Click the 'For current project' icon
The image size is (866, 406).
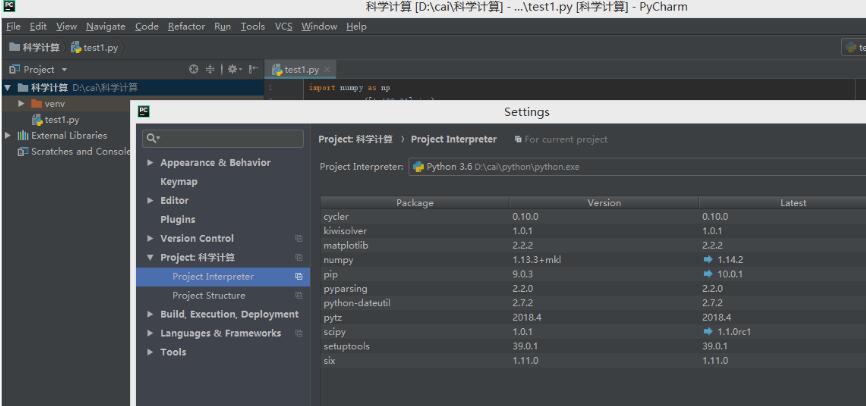(518, 140)
